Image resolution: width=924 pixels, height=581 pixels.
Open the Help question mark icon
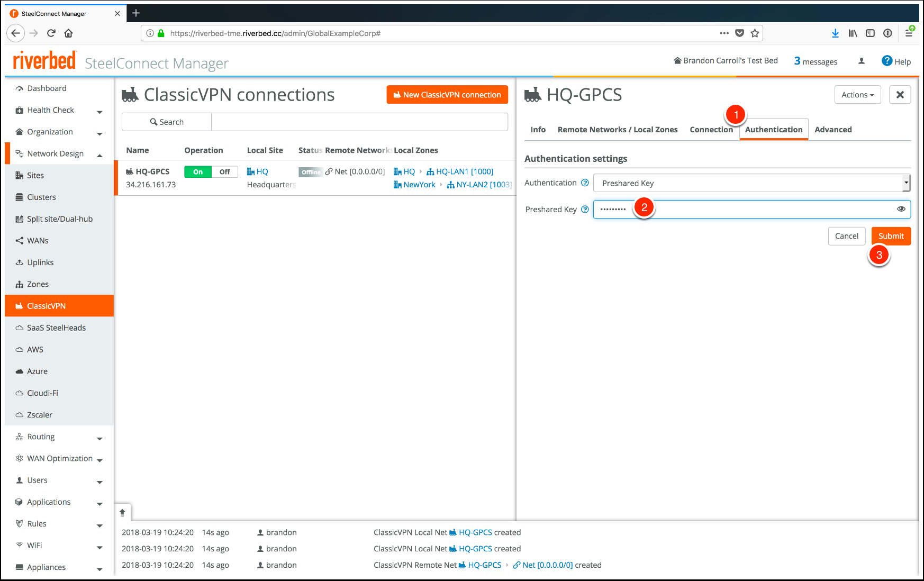tap(887, 61)
